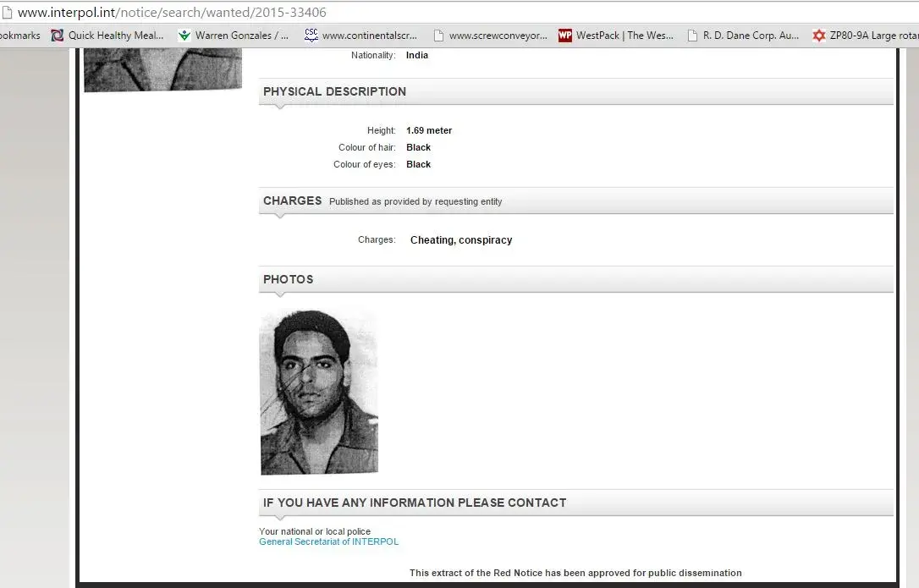Click the Quick Healthy Meal... bookmark label
Image resolution: width=919 pixels, height=588 pixels.
click(x=116, y=36)
